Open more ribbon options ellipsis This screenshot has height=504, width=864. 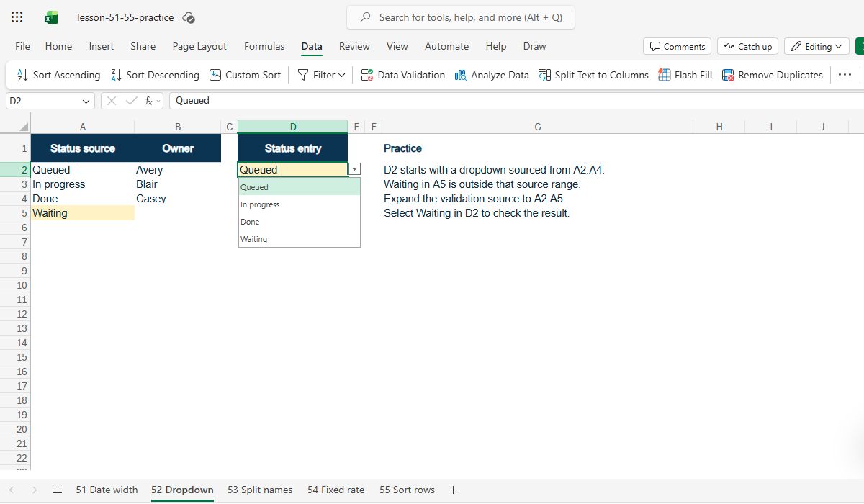pos(845,75)
